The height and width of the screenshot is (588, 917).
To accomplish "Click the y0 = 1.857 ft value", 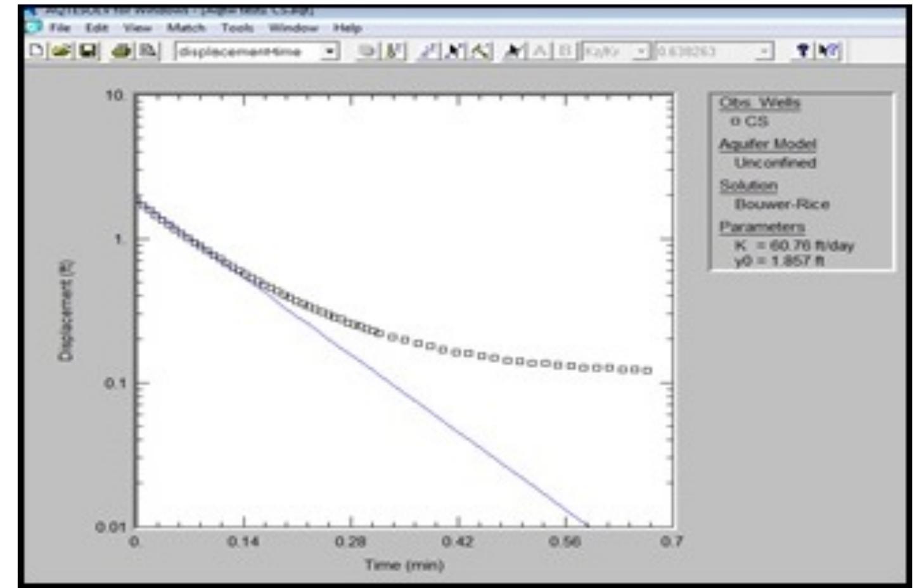I will [x=779, y=261].
